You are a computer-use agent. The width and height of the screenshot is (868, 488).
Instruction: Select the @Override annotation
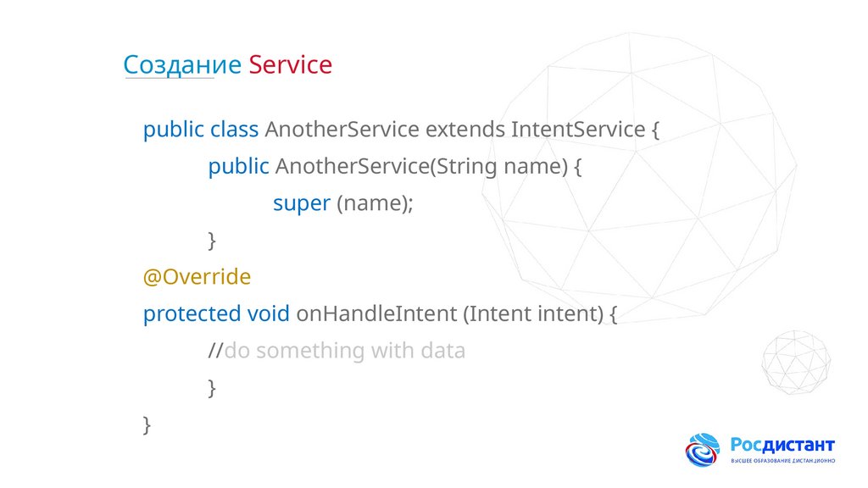click(x=197, y=276)
